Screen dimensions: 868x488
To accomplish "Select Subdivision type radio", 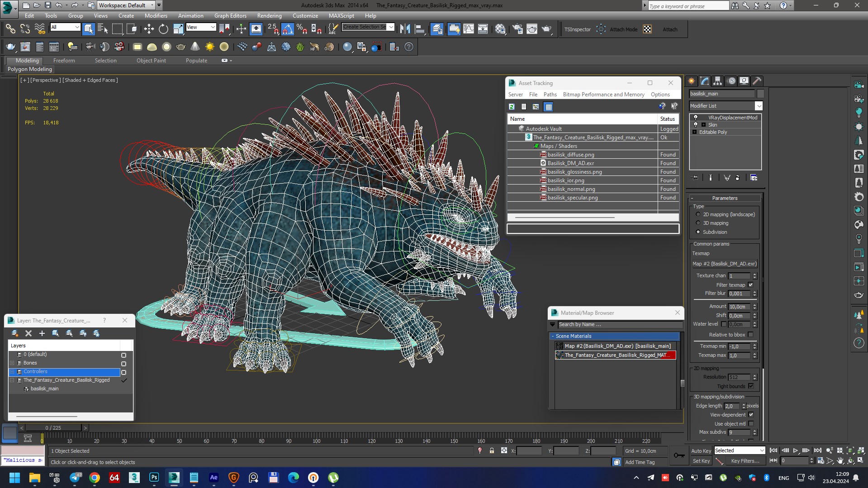I will (698, 232).
